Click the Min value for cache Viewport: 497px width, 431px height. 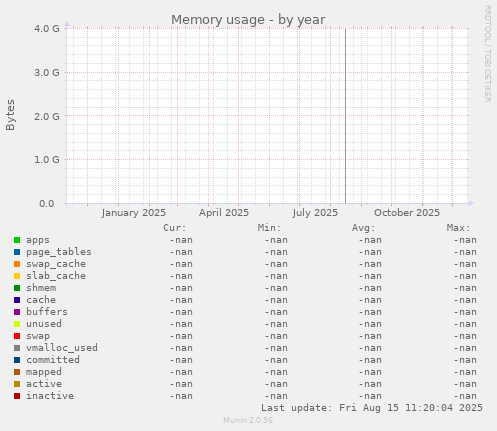pyautogui.click(x=276, y=300)
